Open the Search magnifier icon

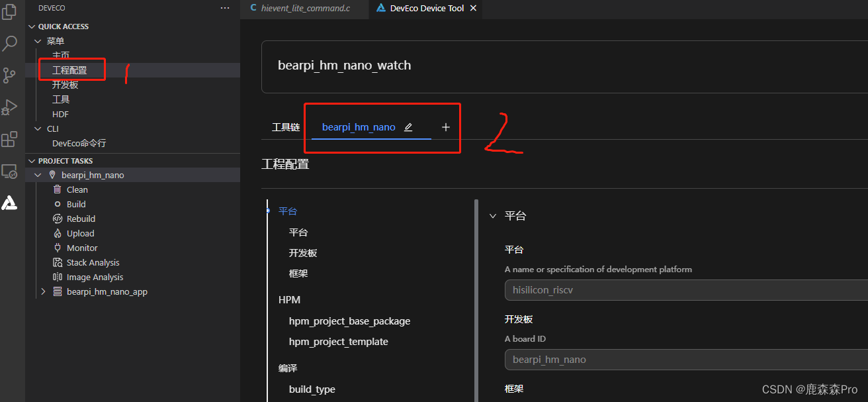(9, 44)
